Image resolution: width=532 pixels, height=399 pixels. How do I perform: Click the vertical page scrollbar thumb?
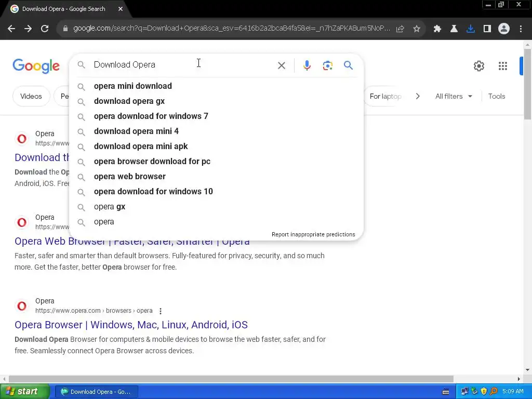(527, 84)
